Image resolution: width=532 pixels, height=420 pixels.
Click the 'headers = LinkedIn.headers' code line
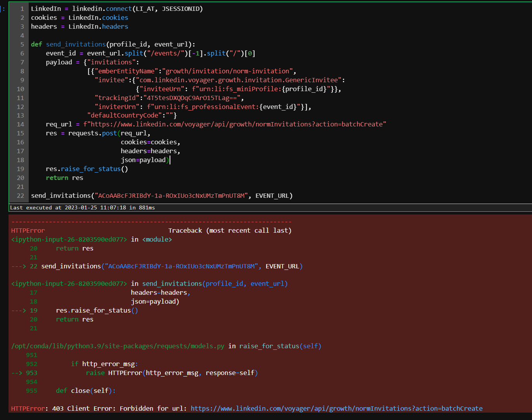tap(80, 26)
